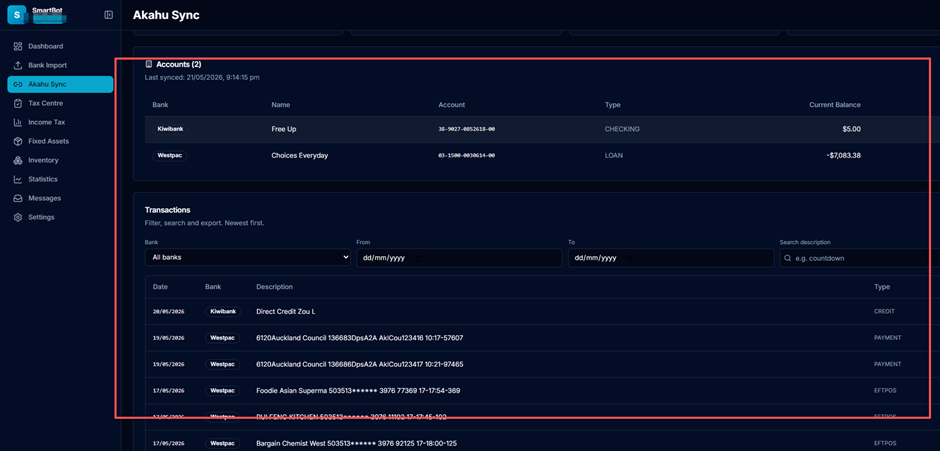Click the Inventory boxes icon
The height and width of the screenshot is (451, 940).
18,160
